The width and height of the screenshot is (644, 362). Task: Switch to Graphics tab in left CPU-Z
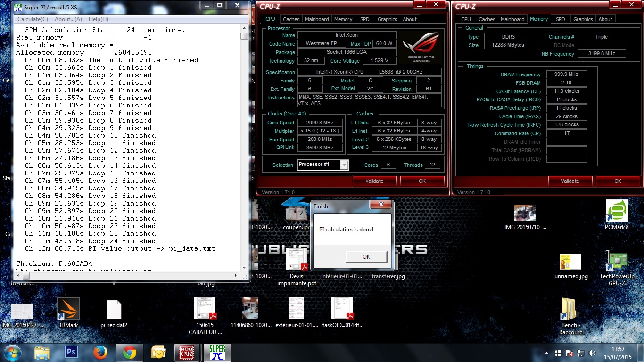point(388,19)
